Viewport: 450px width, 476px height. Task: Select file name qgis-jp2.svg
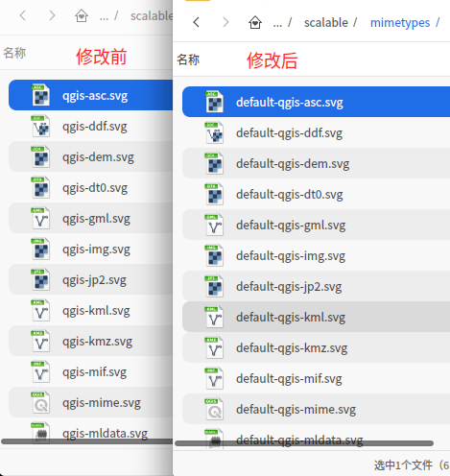click(94, 280)
